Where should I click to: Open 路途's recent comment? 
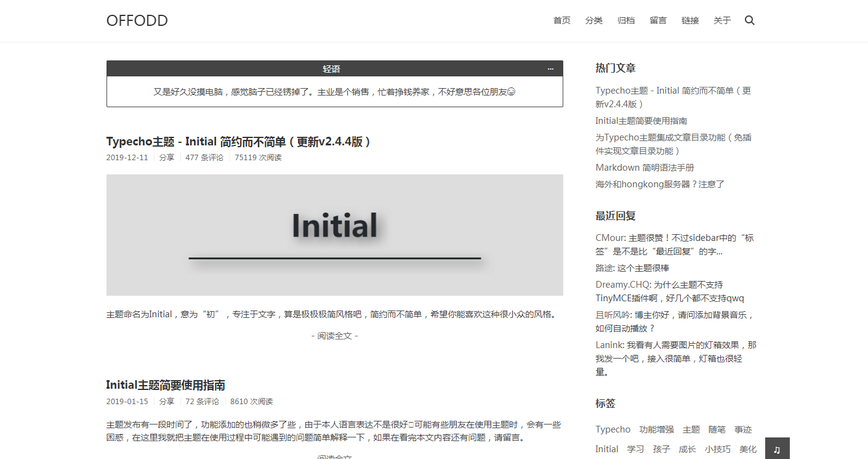click(632, 268)
